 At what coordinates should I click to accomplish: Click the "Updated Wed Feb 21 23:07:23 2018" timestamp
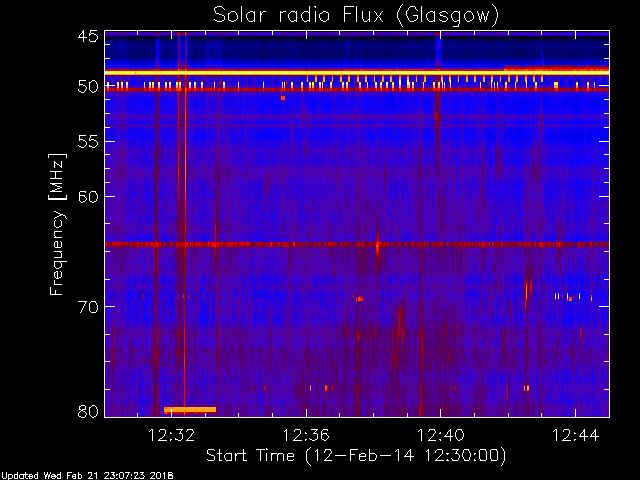pyautogui.click(x=87, y=476)
